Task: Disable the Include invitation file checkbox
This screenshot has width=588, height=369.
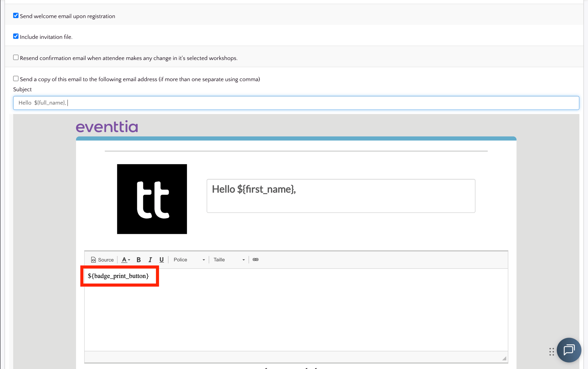Action: pos(16,36)
